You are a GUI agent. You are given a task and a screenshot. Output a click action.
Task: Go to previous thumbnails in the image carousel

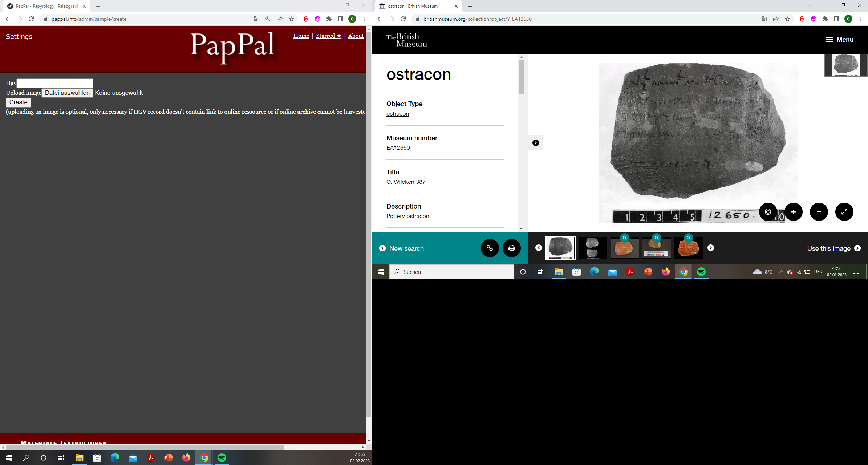pos(539,248)
